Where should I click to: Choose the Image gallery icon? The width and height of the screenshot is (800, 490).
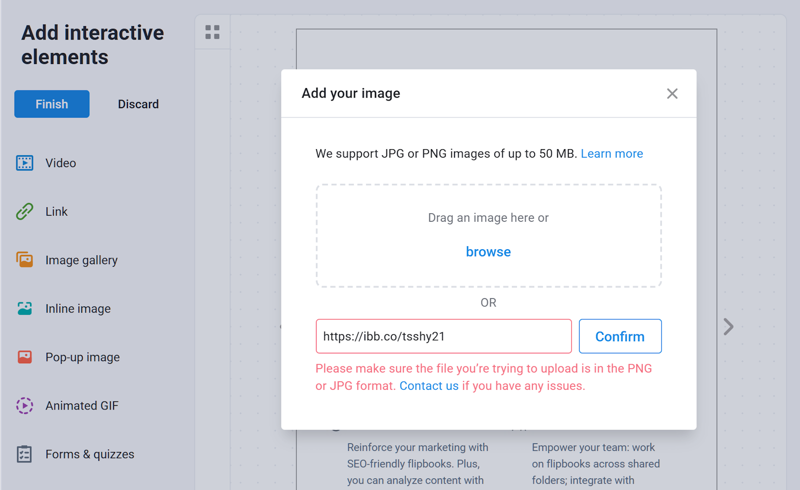coord(24,260)
